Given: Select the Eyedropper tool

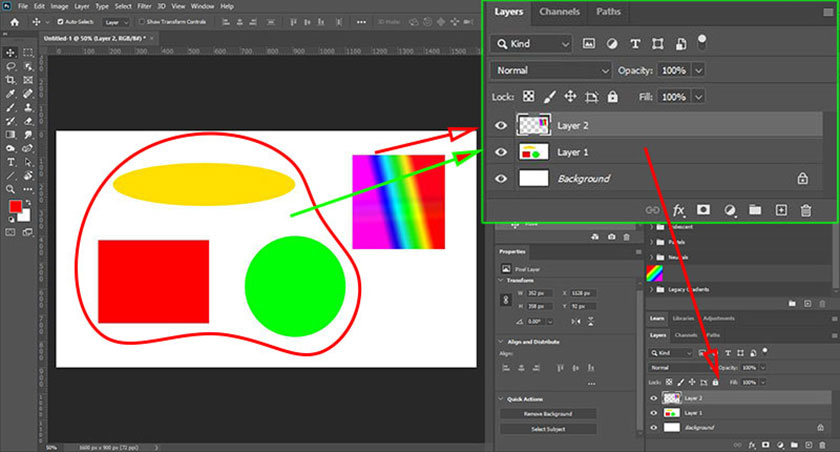Looking at the screenshot, I should 10,94.
